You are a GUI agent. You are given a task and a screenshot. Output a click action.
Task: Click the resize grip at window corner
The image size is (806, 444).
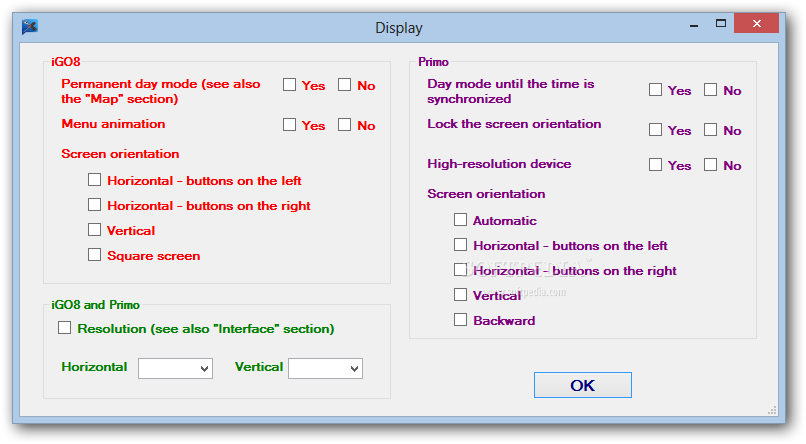772,410
